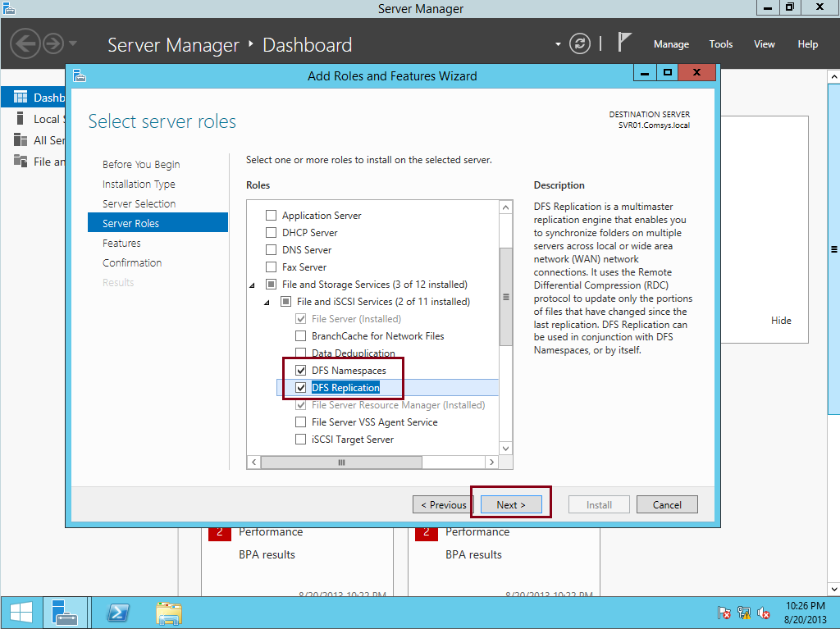Open the navigation history dropdown arrow
The width and height of the screenshot is (840, 629).
(73, 43)
